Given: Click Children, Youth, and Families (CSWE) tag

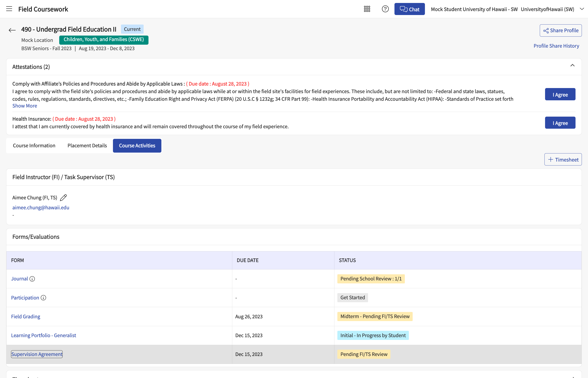Looking at the screenshot, I should (104, 40).
